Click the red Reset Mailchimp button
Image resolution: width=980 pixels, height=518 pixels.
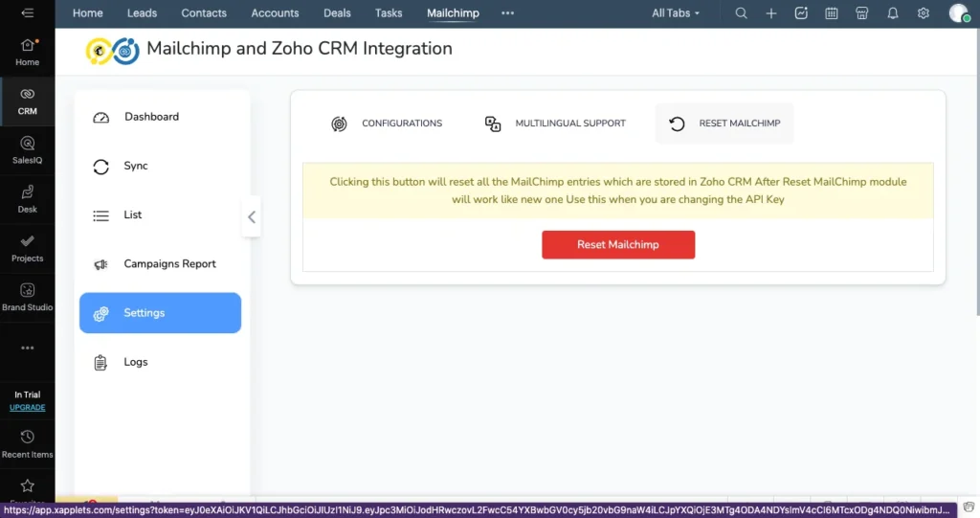618,244
